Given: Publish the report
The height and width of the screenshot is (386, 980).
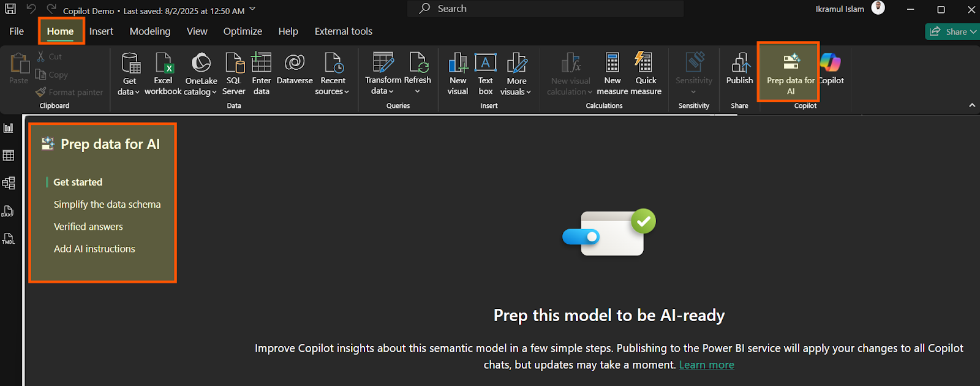Looking at the screenshot, I should (740, 69).
